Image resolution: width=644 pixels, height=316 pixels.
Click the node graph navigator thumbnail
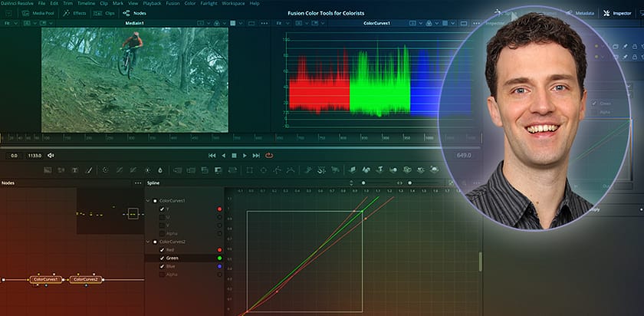tap(110, 211)
